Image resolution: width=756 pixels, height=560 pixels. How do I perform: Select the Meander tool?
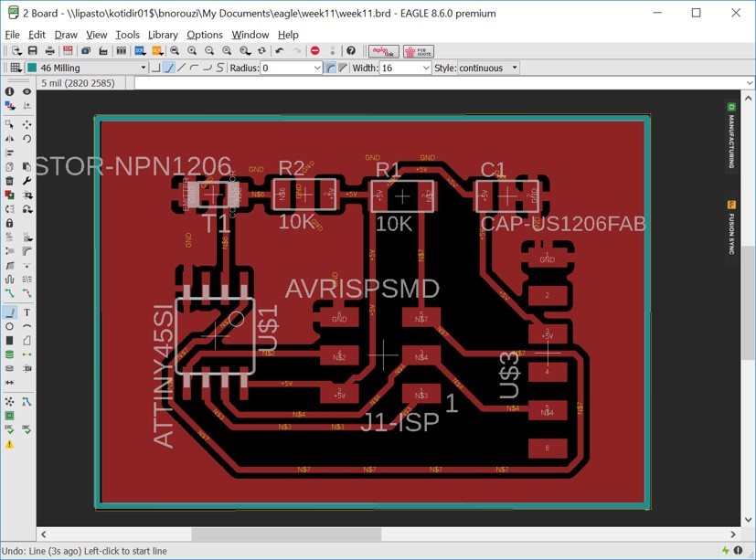click(x=9, y=279)
